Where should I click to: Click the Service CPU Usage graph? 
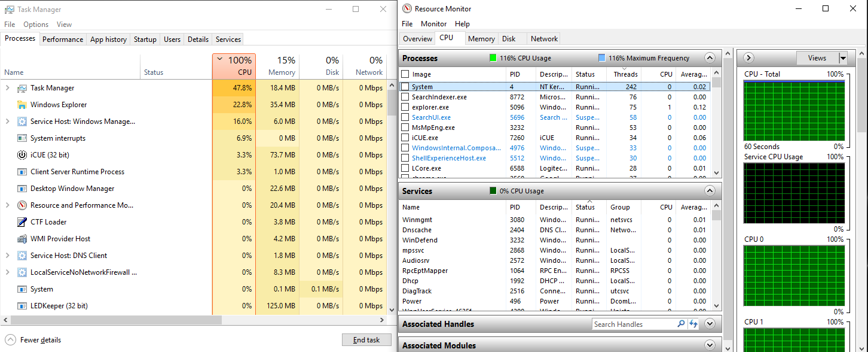(794, 194)
